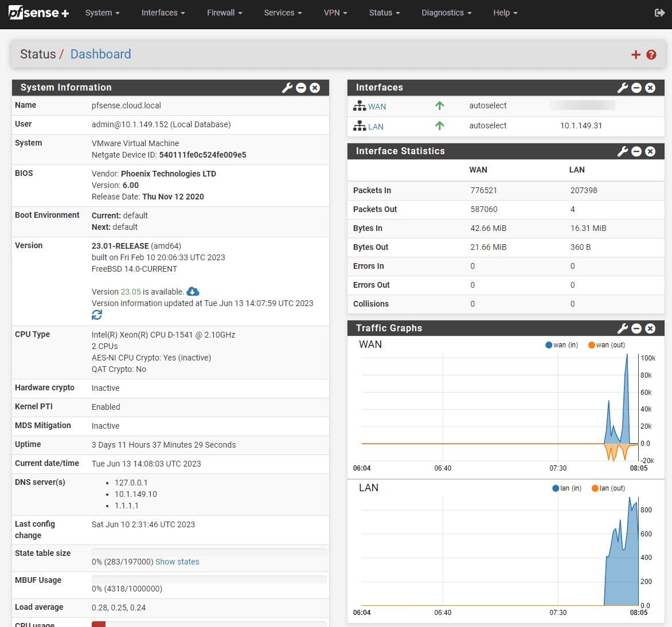
Task: Open Interface Statistics widget settings wrench
Action: (623, 151)
